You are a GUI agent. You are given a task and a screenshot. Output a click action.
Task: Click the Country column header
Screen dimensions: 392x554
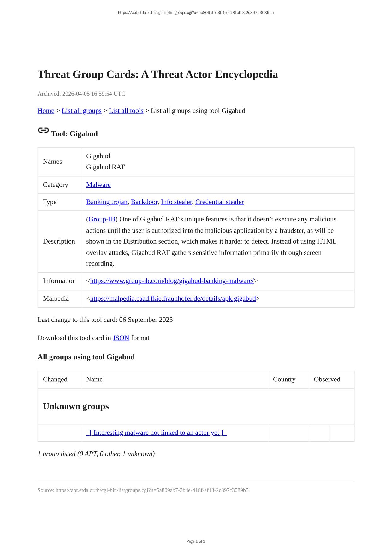[284, 380]
